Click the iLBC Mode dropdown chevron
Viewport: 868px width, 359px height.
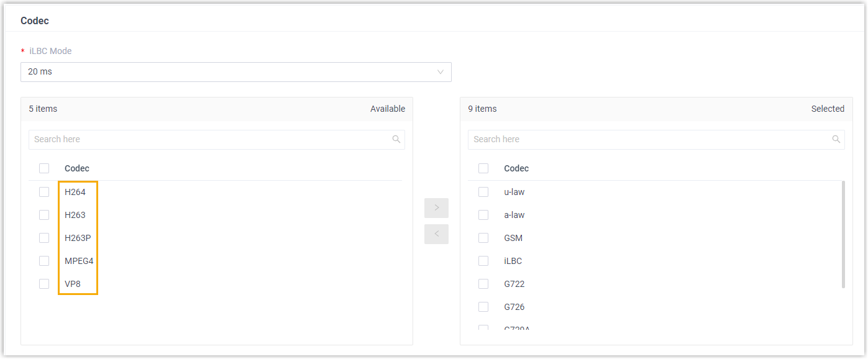point(441,72)
